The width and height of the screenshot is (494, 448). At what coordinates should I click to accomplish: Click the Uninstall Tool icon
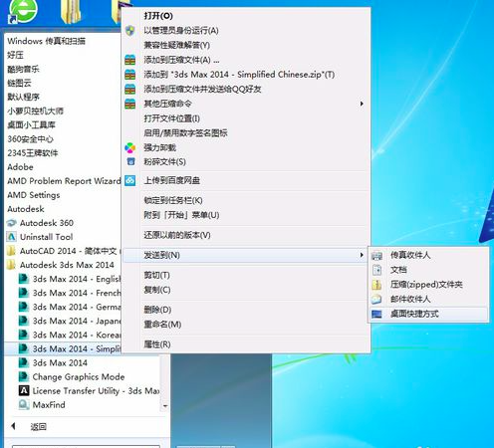pos(12,237)
